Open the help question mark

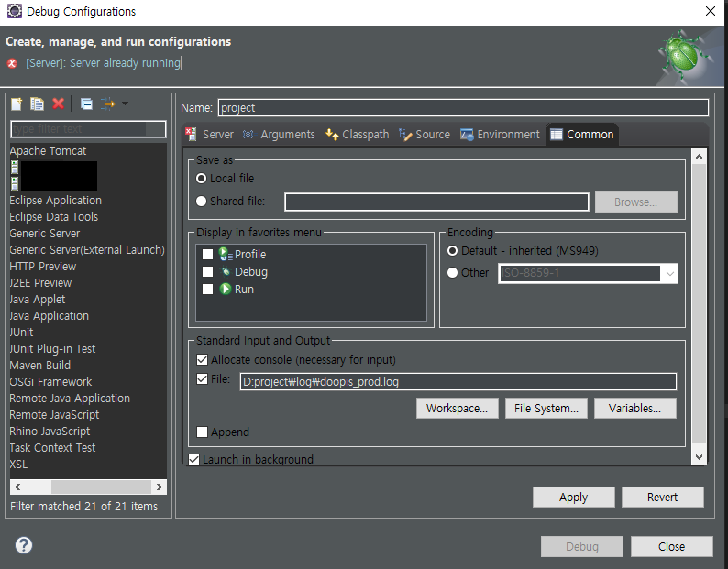(24, 545)
